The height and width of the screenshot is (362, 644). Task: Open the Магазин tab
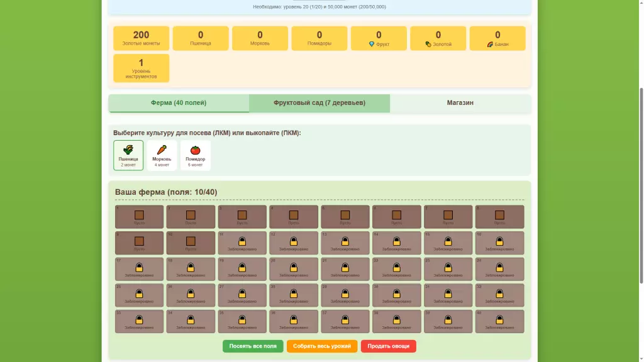[x=460, y=103]
